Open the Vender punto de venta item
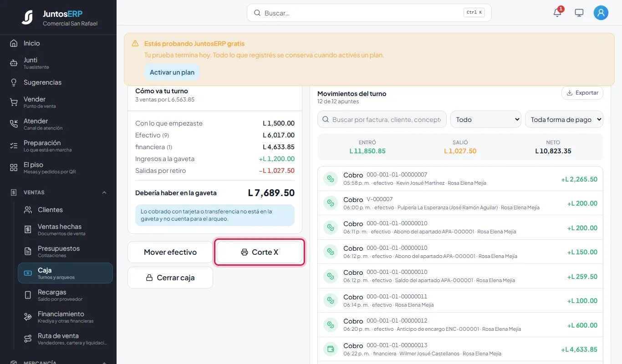622x364 pixels. [x=58, y=102]
